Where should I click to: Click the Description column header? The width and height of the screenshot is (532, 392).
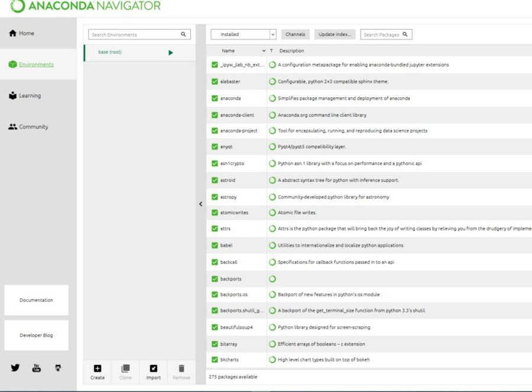291,51
